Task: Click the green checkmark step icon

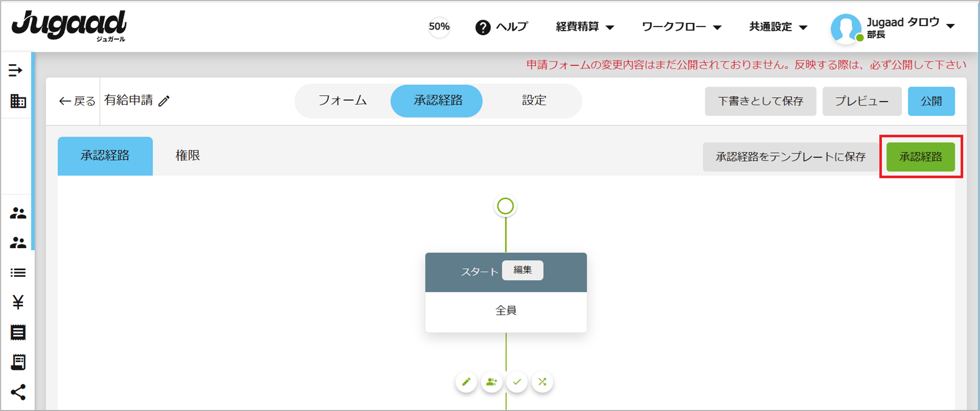Action: point(517,382)
